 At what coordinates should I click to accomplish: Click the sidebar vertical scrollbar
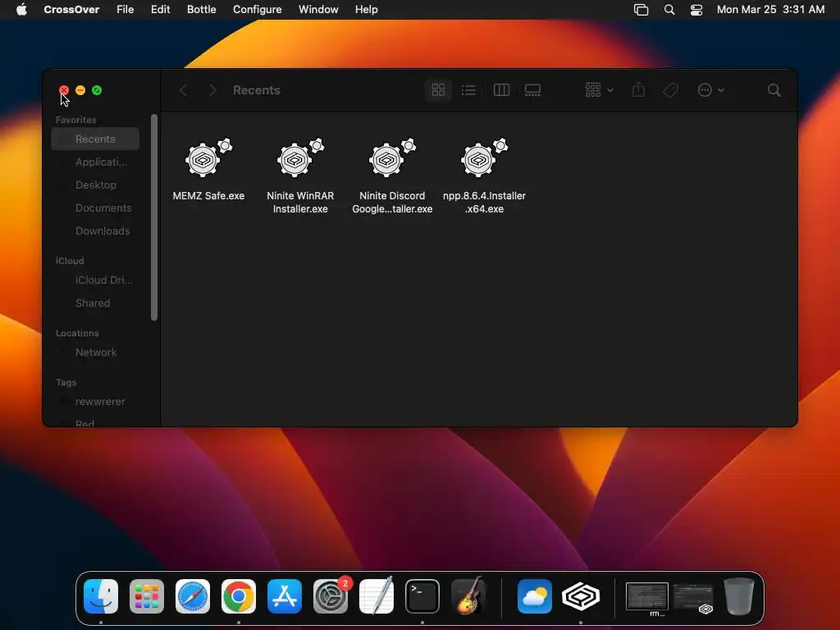(154, 217)
